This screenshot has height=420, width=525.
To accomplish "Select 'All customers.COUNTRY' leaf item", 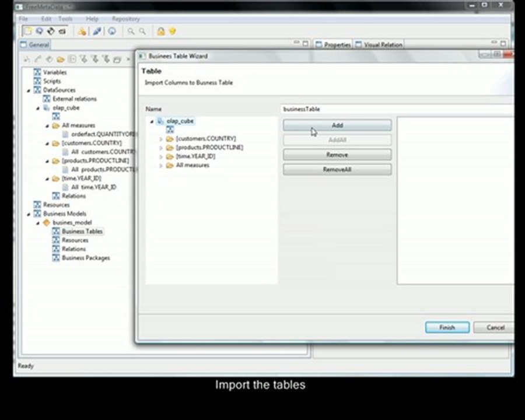I will [x=103, y=152].
